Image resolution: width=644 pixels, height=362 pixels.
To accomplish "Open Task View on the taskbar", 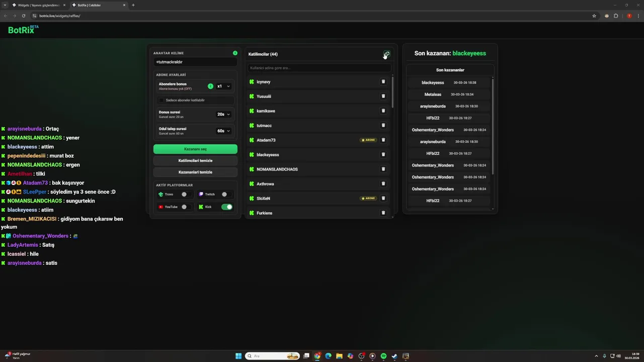I will pos(306,356).
